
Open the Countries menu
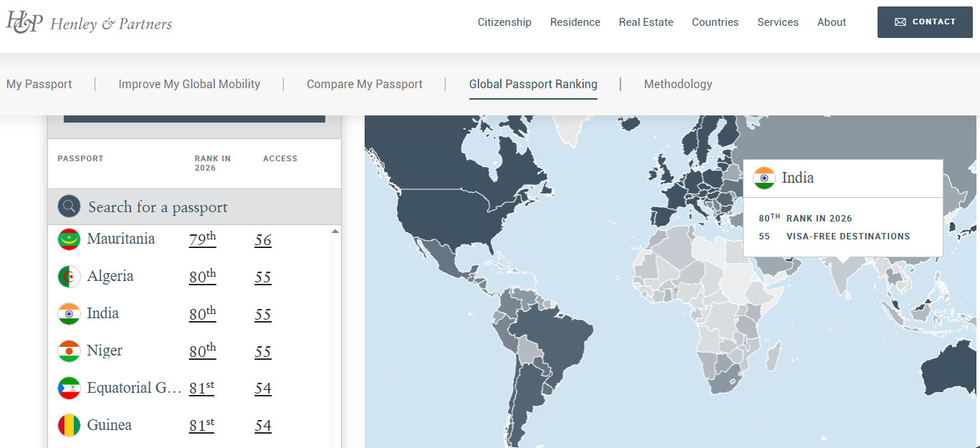tap(715, 22)
